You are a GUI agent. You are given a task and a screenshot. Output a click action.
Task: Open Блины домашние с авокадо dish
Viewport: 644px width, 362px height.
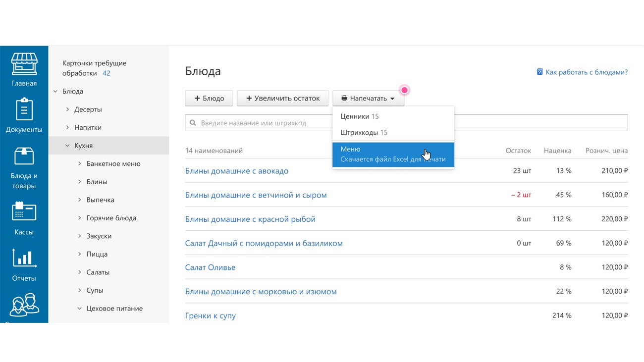236,171
